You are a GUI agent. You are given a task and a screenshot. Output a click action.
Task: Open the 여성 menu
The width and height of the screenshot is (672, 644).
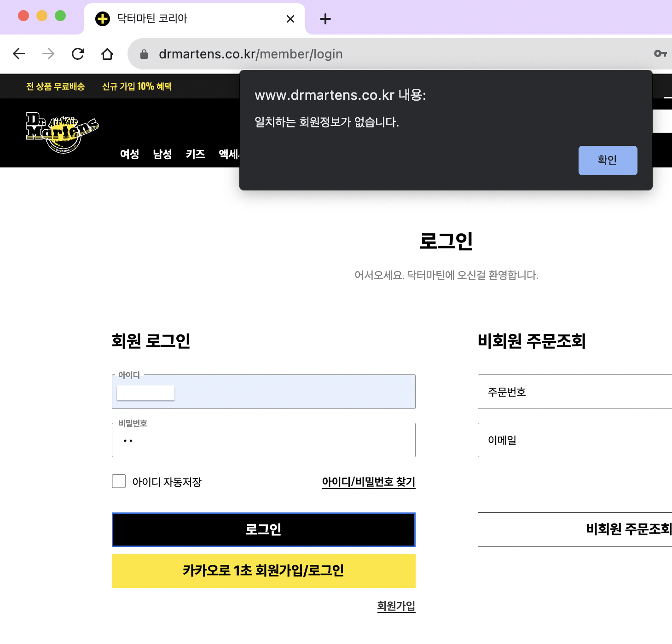129,154
